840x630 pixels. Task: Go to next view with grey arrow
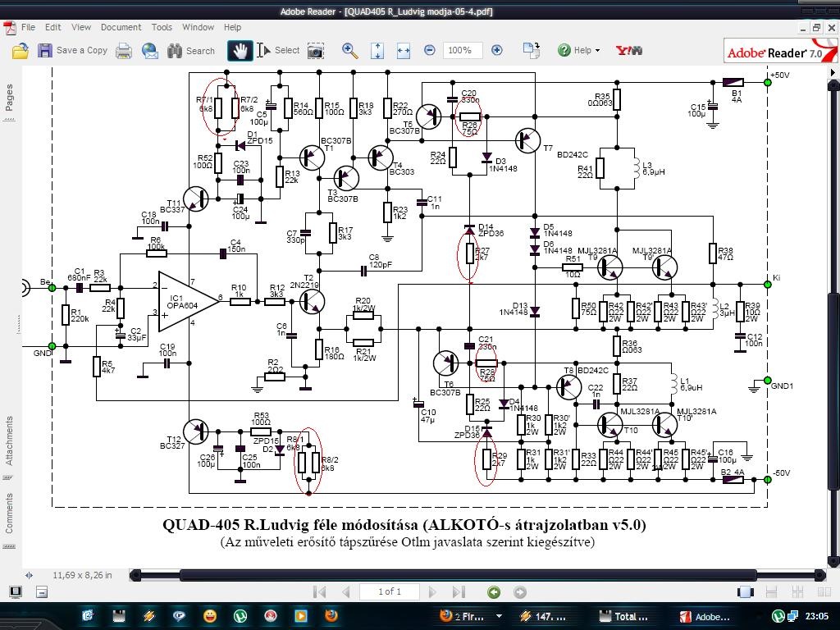tap(519, 592)
